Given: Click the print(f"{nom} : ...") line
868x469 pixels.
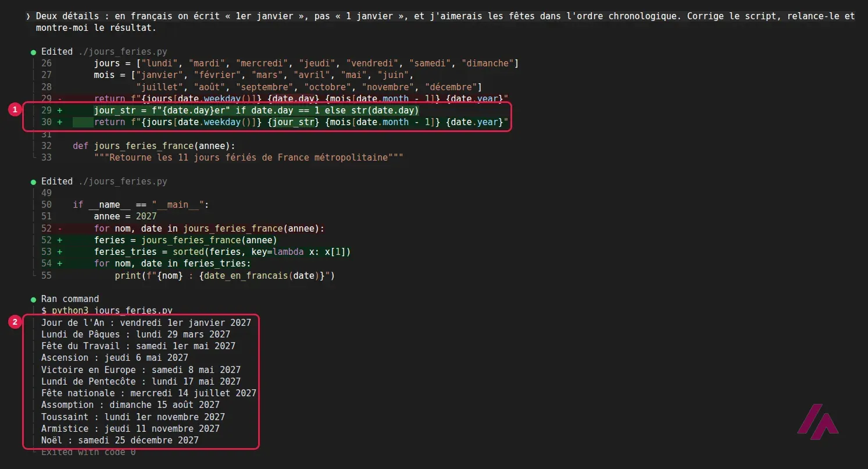Looking at the screenshot, I should (x=225, y=275).
